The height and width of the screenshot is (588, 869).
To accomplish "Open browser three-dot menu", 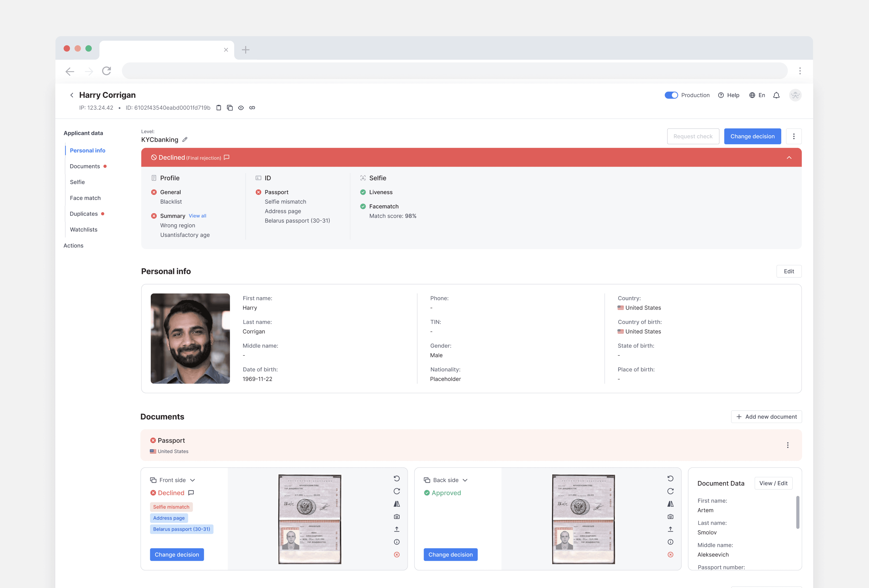I will tap(800, 71).
